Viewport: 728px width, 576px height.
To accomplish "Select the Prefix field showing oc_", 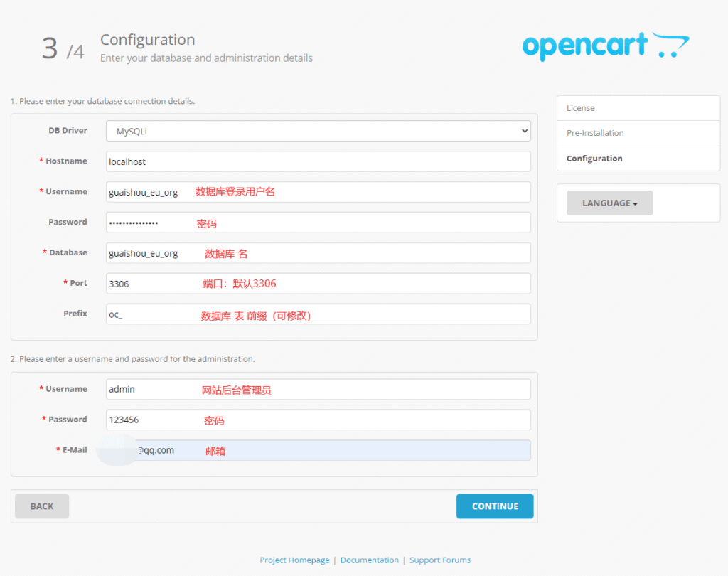I will pos(318,314).
